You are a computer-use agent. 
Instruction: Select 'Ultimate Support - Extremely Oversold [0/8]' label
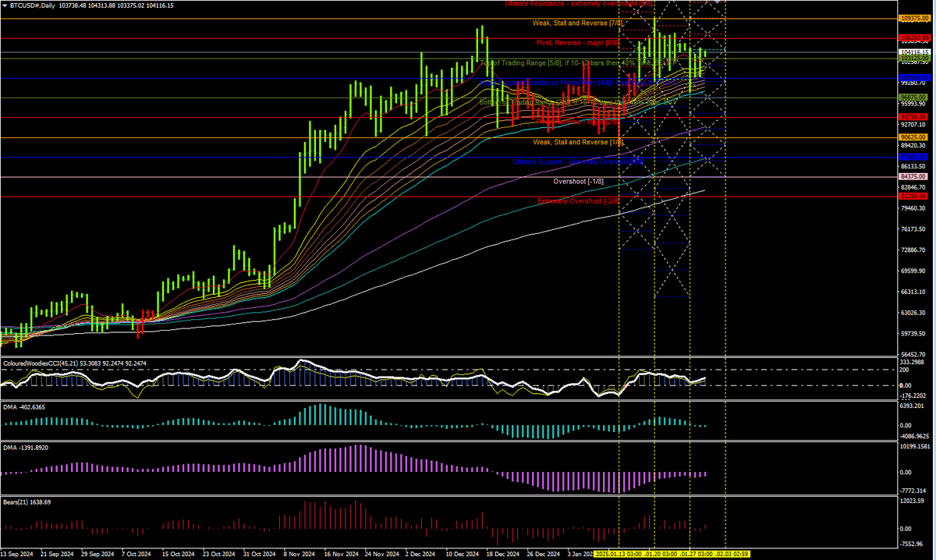[x=579, y=161]
